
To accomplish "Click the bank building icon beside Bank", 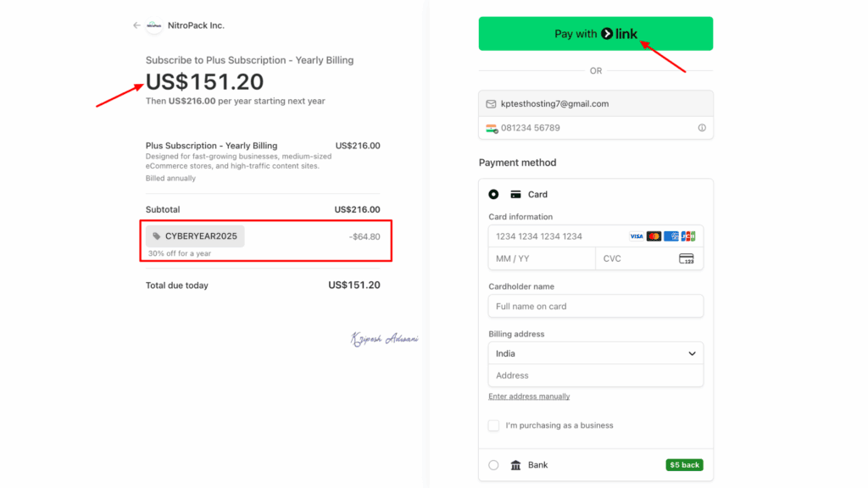I will [x=518, y=464].
